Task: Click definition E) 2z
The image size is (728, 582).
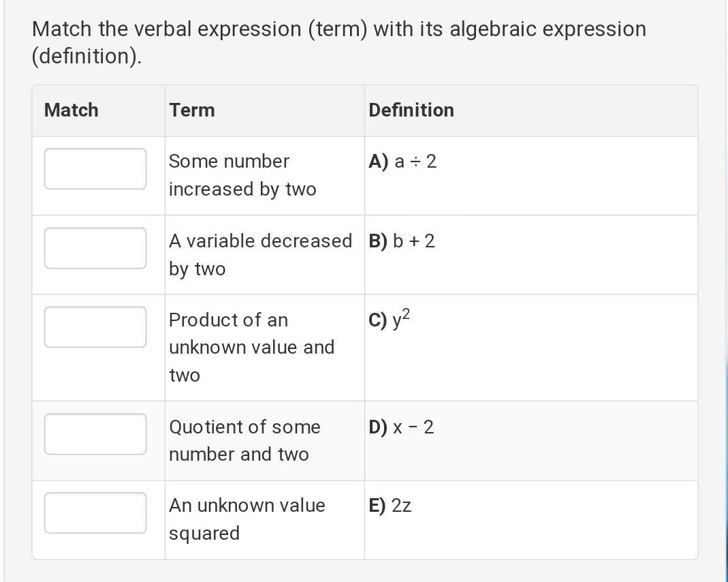Action: tap(390, 506)
